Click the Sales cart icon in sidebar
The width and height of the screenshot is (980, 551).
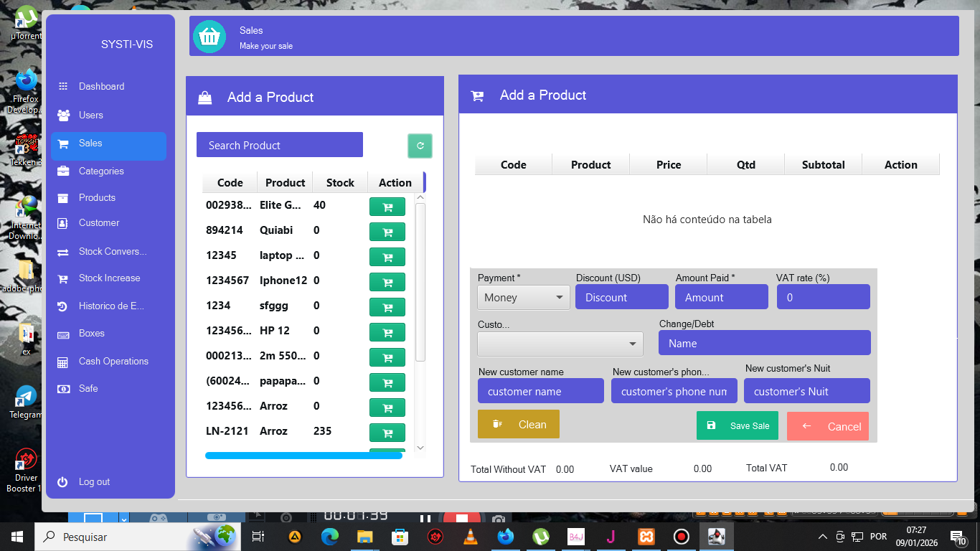point(63,143)
